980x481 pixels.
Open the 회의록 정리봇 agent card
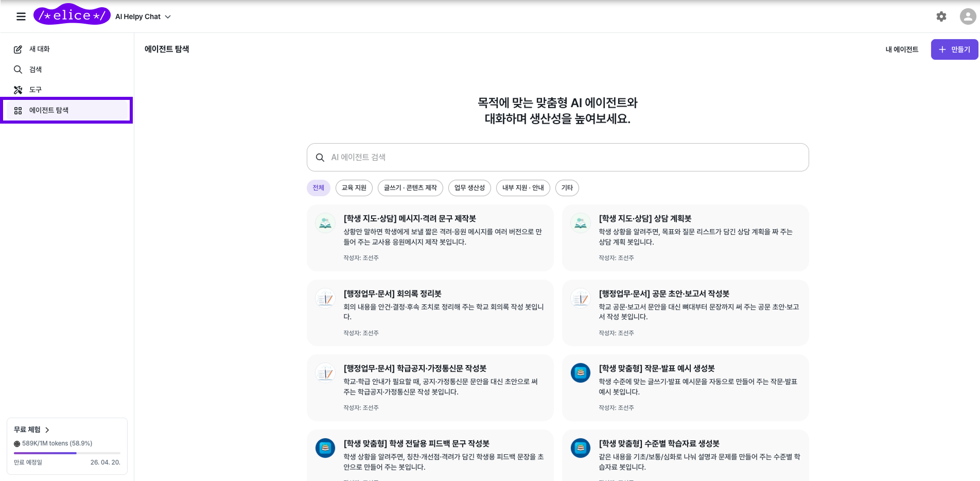(x=430, y=312)
